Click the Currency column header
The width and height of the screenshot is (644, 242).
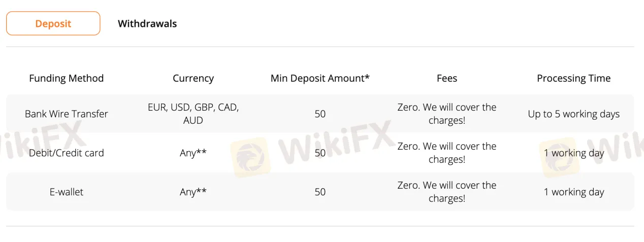pyautogui.click(x=193, y=78)
